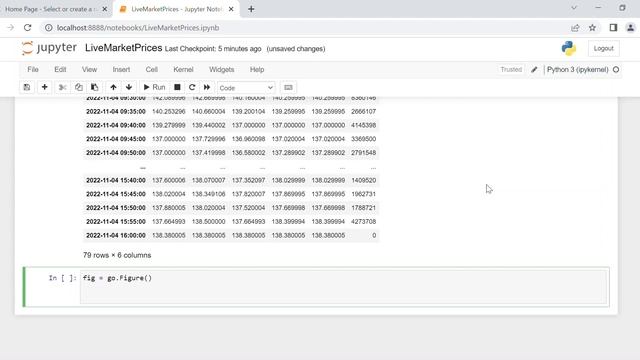Click the Trusted notebook indicator

511,69
